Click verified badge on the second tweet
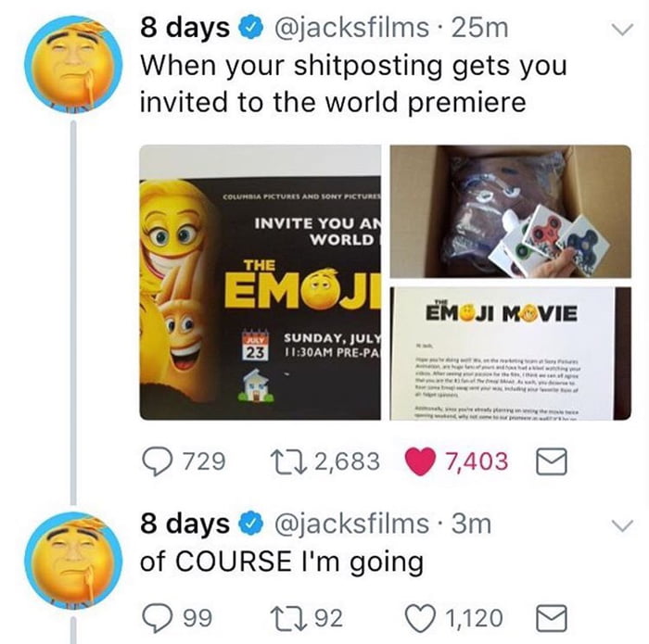The image size is (649, 644). 249,524
